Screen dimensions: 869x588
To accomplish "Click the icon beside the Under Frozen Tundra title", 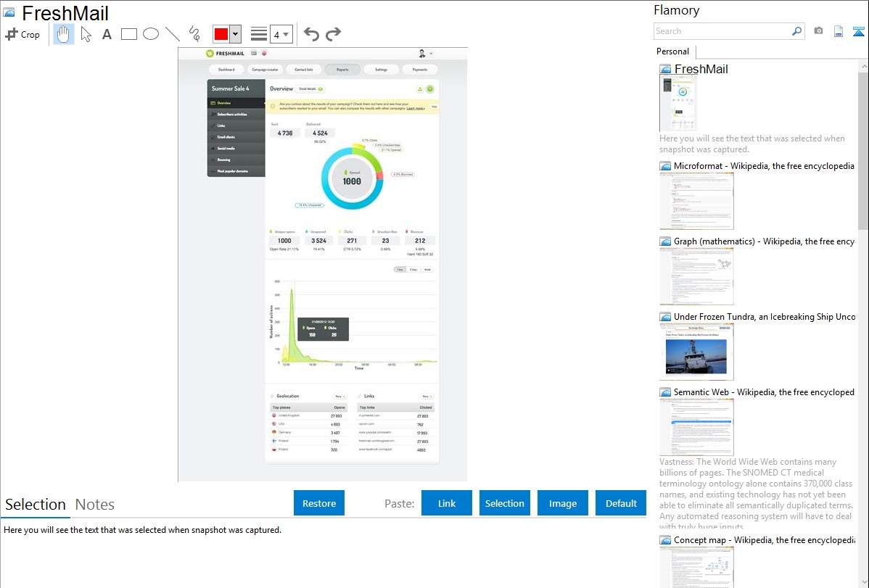I will (665, 317).
